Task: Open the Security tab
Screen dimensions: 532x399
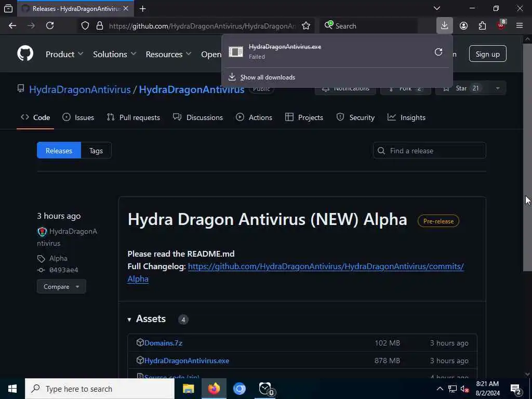Action: coord(355,117)
